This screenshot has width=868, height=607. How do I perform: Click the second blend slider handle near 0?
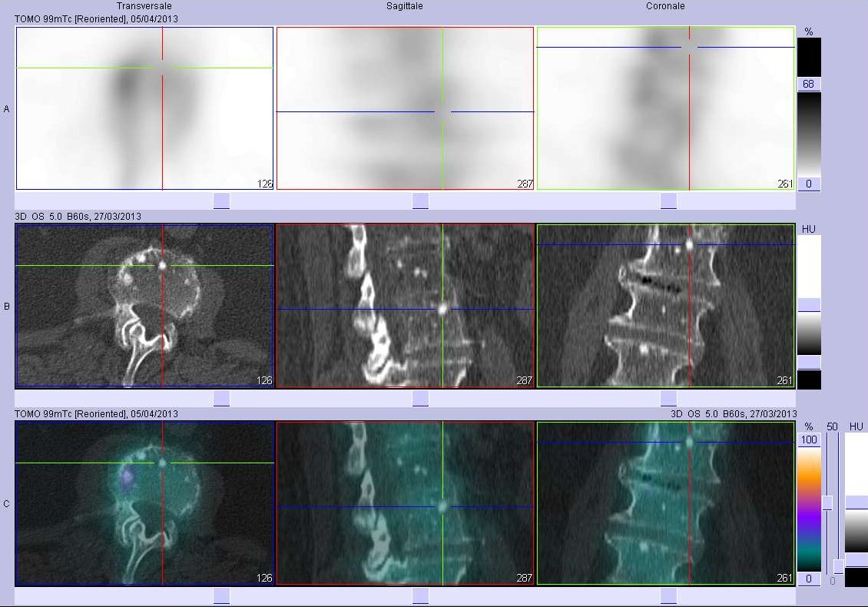coord(839,566)
